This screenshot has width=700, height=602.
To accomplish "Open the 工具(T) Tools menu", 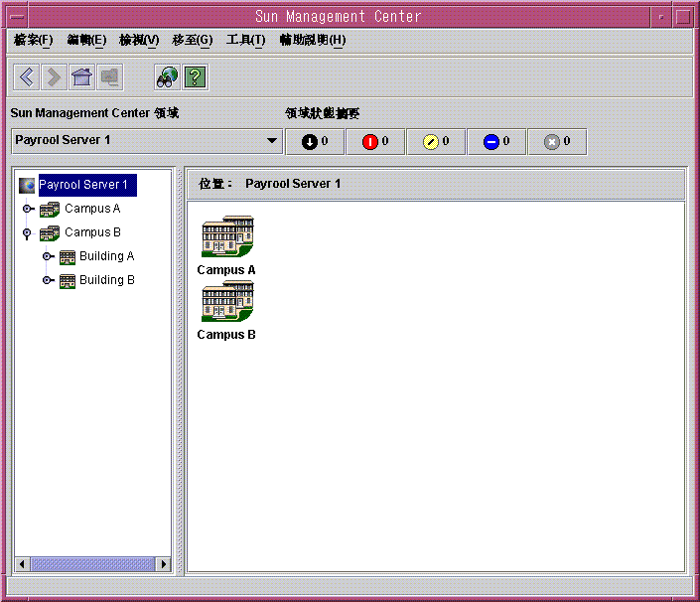I will pyautogui.click(x=246, y=40).
